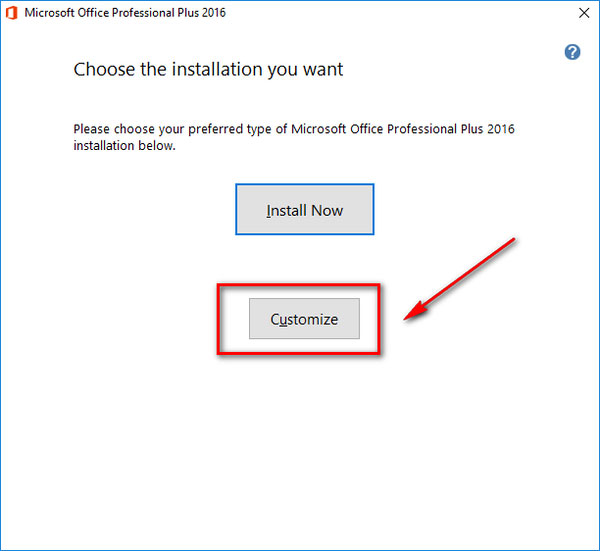Click the Office logo in the title bar
The image size is (600, 551).
(x=14, y=13)
